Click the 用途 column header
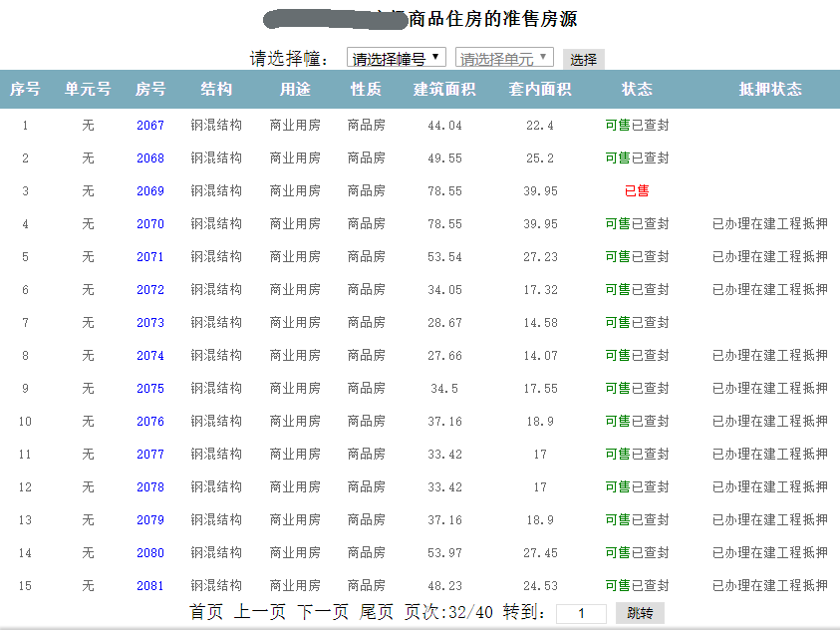Screen dimensions: 840x630 coord(295,89)
